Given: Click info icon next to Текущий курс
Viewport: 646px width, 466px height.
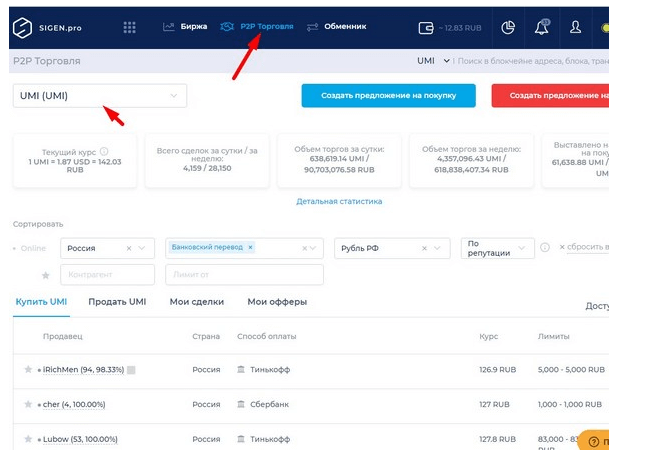Looking at the screenshot, I should tap(106, 149).
